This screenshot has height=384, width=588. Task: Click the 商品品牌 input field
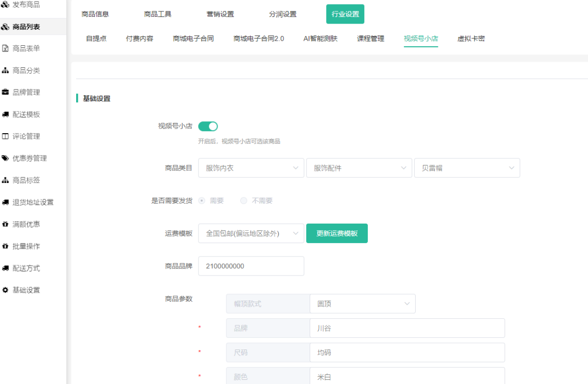coord(251,266)
